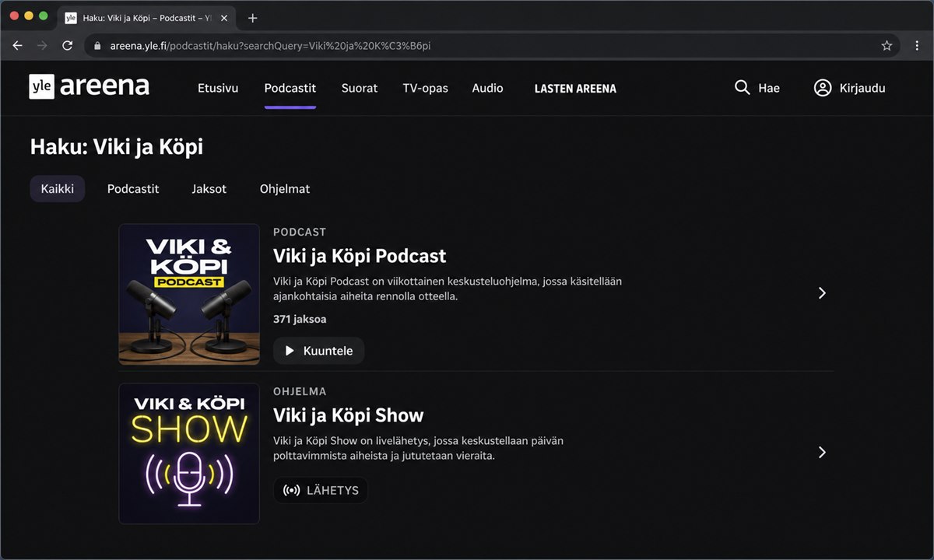The width and height of the screenshot is (934, 560).
Task: Open Lasten Areena
Action: [575, 89]
